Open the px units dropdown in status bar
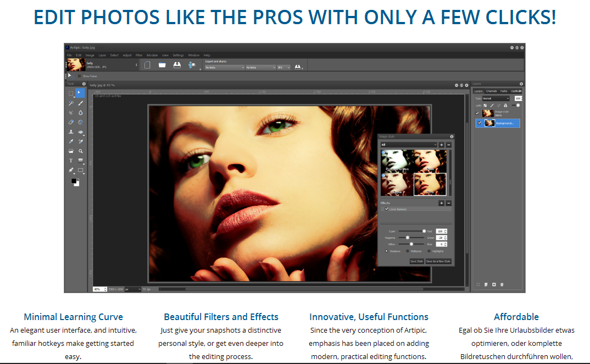 pos(133,289)
